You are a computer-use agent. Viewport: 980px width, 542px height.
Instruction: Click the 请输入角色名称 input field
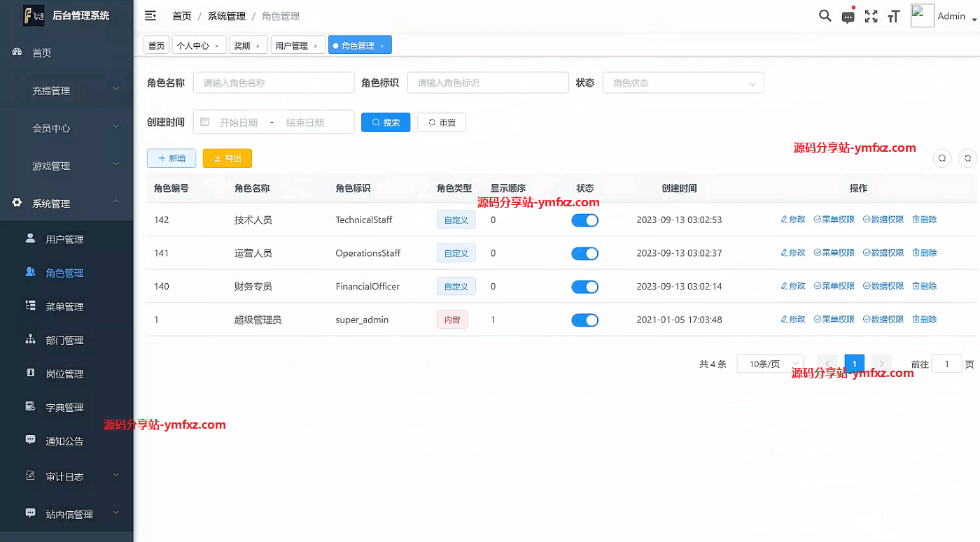click(x=273, y=83)
